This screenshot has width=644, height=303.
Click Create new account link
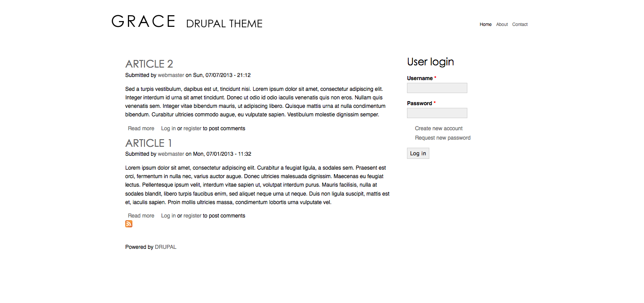pos(439,128)
